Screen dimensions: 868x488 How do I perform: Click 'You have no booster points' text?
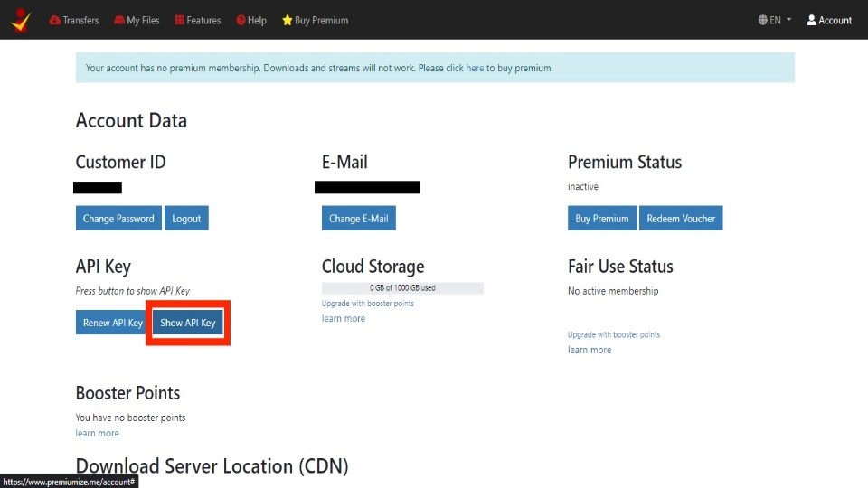pos(130,418)
